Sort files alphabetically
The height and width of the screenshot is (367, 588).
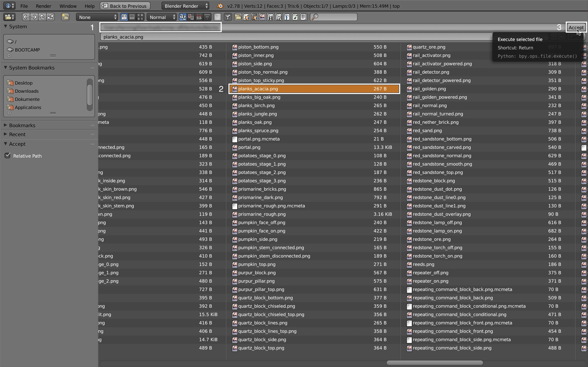tap(183, 17)
